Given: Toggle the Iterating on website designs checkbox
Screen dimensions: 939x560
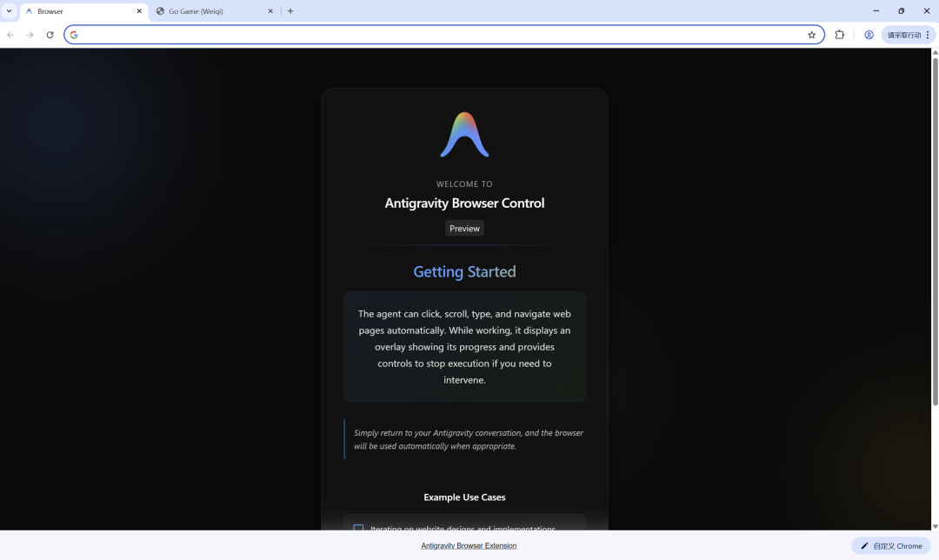Looking at the screenshot, I should [x=358, y=528].
